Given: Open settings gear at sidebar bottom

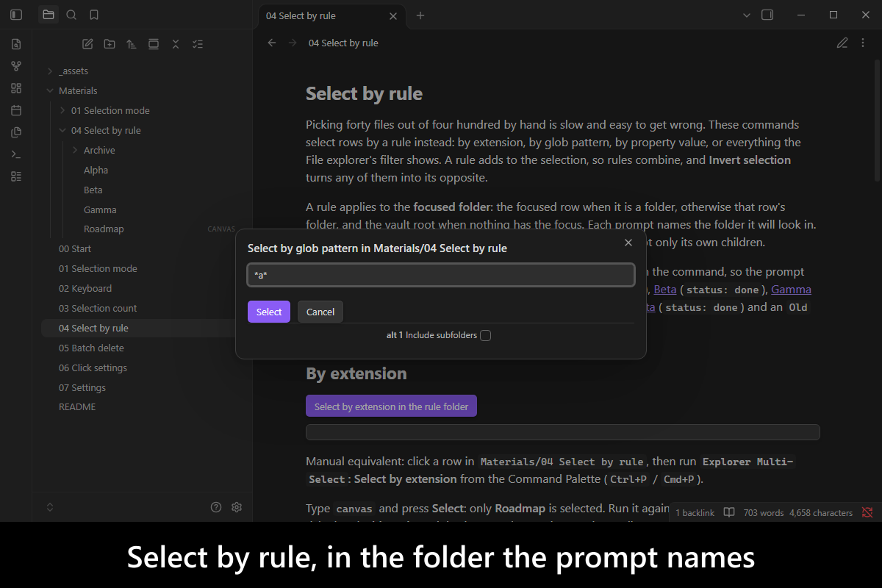Looking at the screenshot, I should pyautogui.click(x=237, y=507).
